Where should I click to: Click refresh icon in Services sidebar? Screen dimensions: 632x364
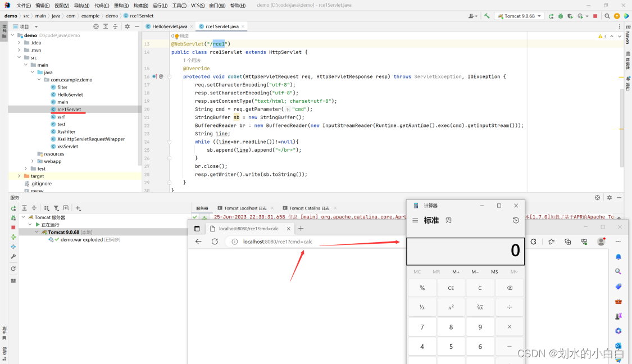[13, 269]
